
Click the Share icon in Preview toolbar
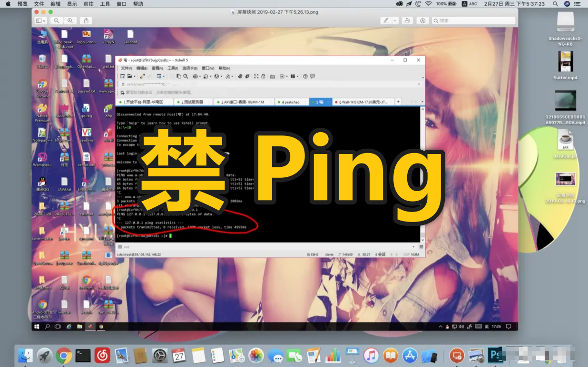pyautogui.click(x=86, y=20)
